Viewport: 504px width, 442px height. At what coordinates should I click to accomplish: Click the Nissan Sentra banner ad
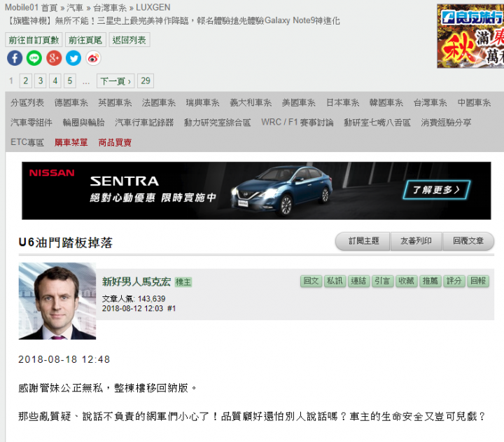click(256, 191)
